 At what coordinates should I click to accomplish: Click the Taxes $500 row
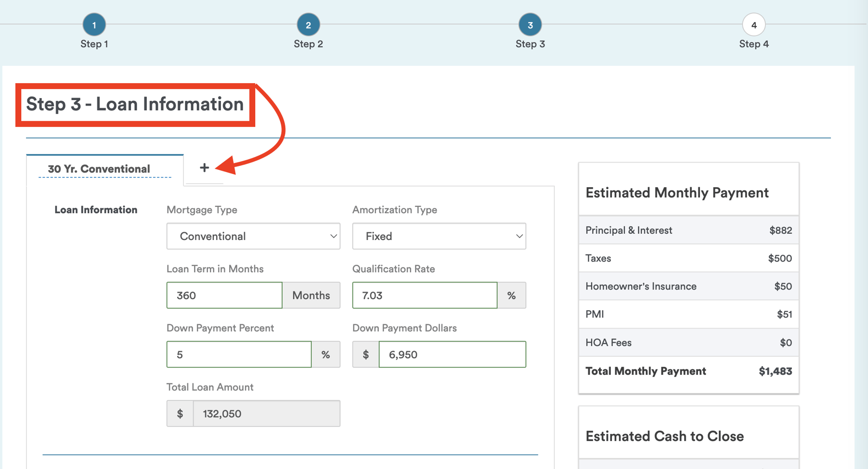[x=688, y=258]
